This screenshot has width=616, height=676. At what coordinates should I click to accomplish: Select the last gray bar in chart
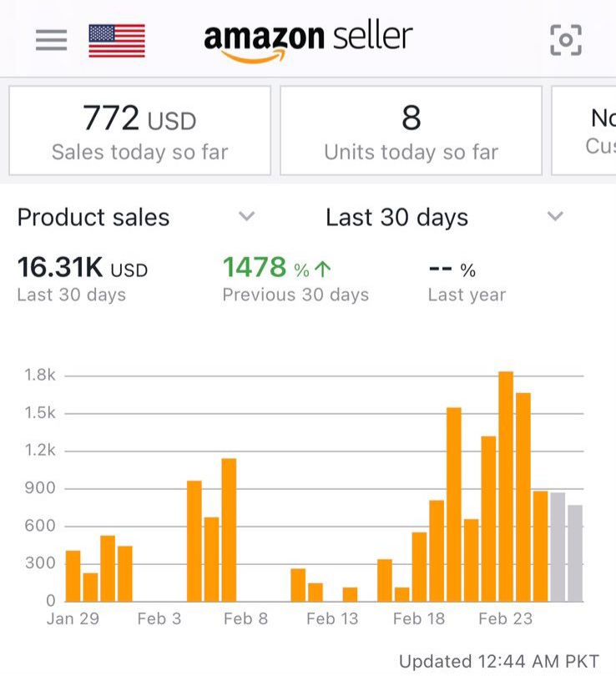[x=575, y=553]
